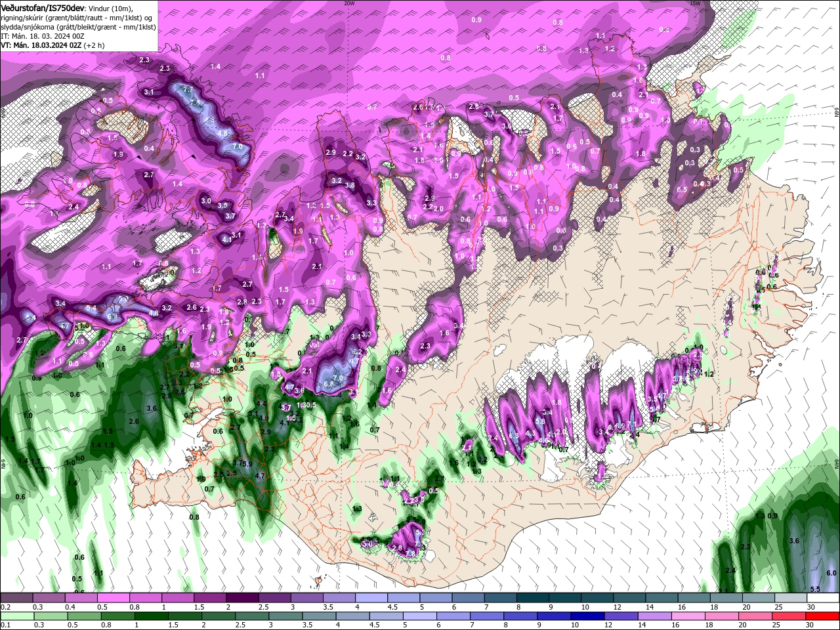840x630 pixels.
Task: Pick upper legend swatch between 3.5 and 4
Action: [x=339, y=598]
